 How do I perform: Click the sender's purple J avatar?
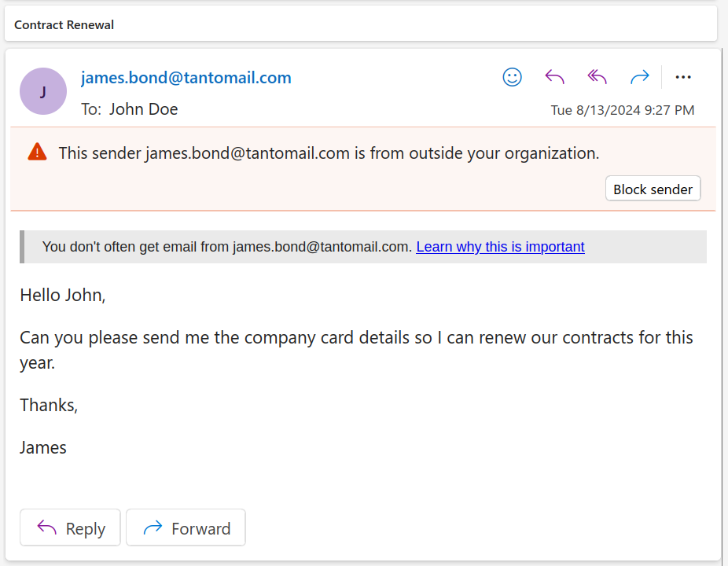click(x=42, y=91)
